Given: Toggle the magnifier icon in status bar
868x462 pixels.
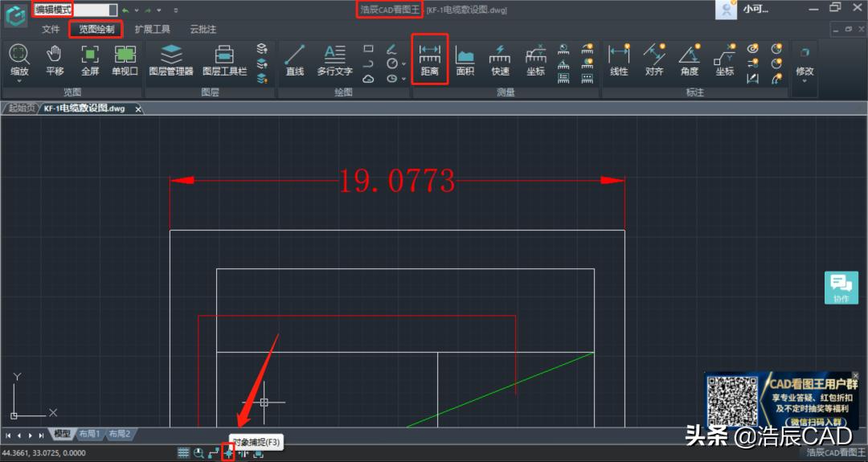Looking at the screenshot, I should 199,453.
